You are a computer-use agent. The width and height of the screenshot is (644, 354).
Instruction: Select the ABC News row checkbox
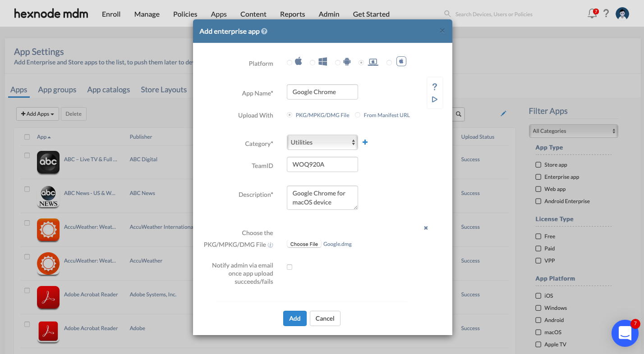[x=27, y=189]
